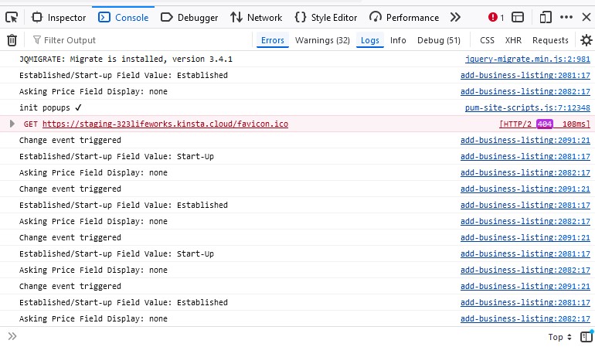Open console settings gear
This screenshot has height=364, width=595.
pyautogui.click(x=586, y=40)
